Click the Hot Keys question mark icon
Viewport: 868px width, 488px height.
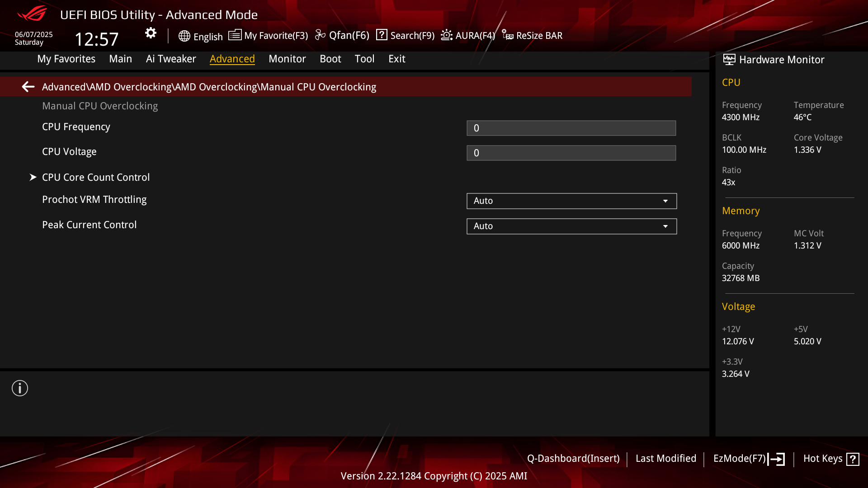(853, 459)
